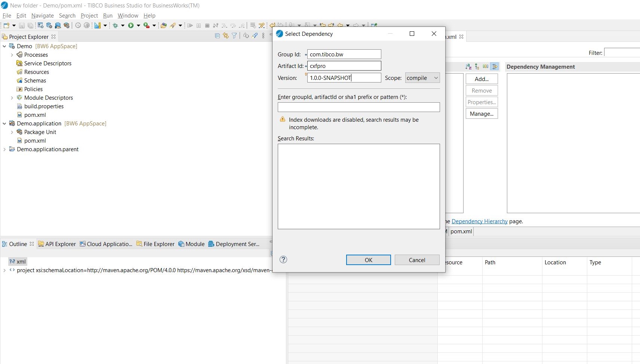Switch to the Deployment Servers tab
The width and height of the screenshot is (640, 364).
tap(234, 244)
